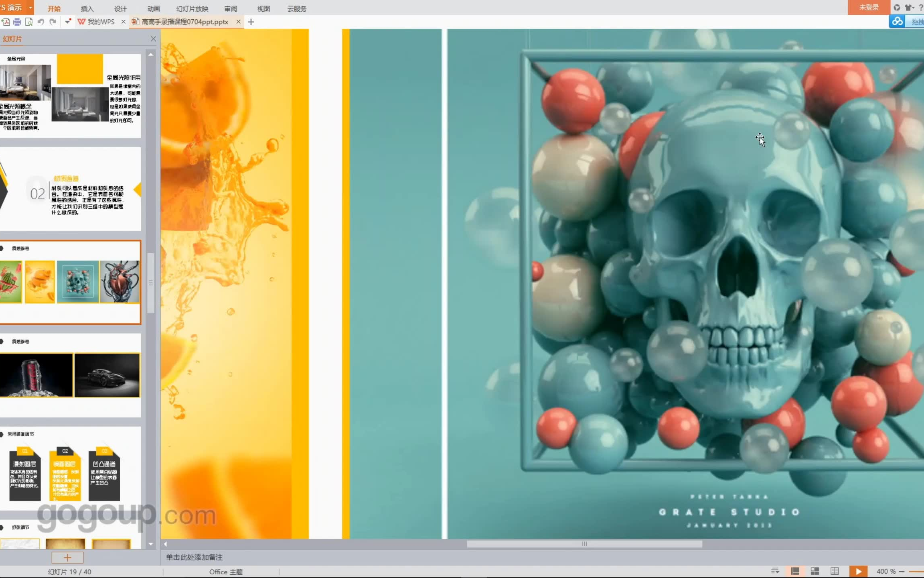Open the 开始 ribbon tab
The width and height of the screenshot is (924, 578).
(x=54, y=8)
